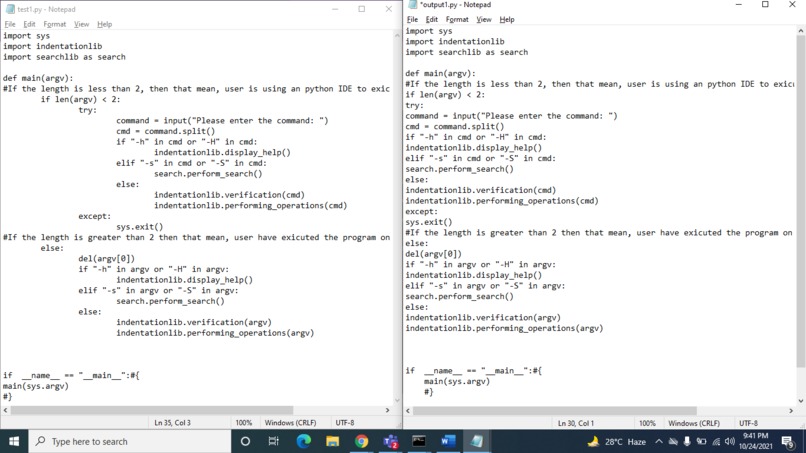
Task: Open View menu in output1.py Notepad
Action: point(484,20)
